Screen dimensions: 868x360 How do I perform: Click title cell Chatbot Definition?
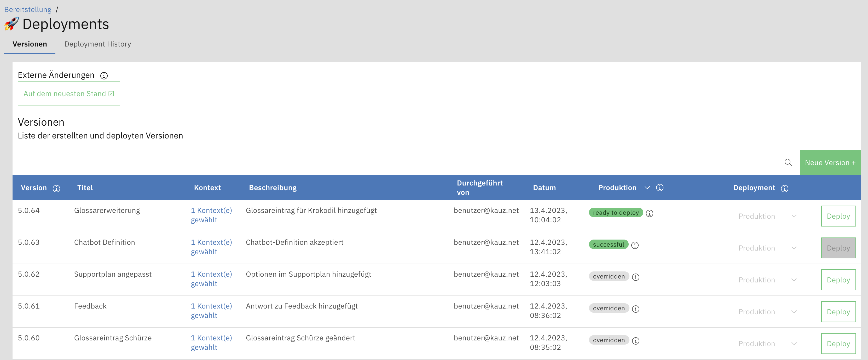point(105,242)
